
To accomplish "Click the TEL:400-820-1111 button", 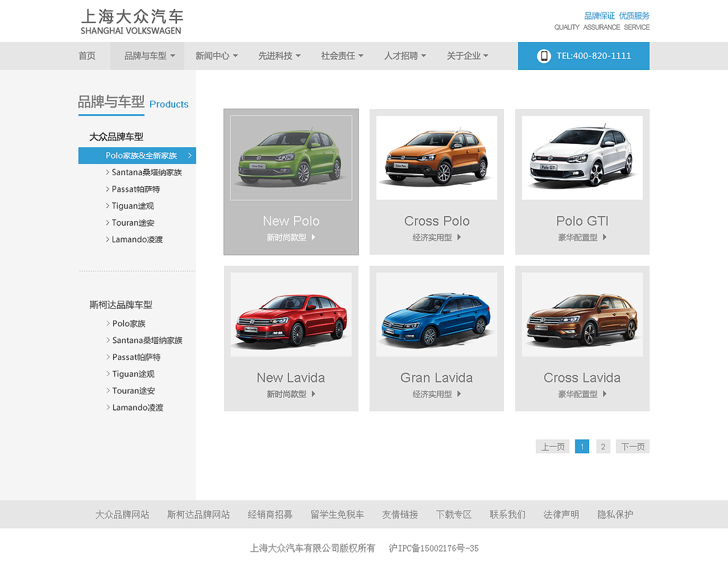I will [584, 56].
